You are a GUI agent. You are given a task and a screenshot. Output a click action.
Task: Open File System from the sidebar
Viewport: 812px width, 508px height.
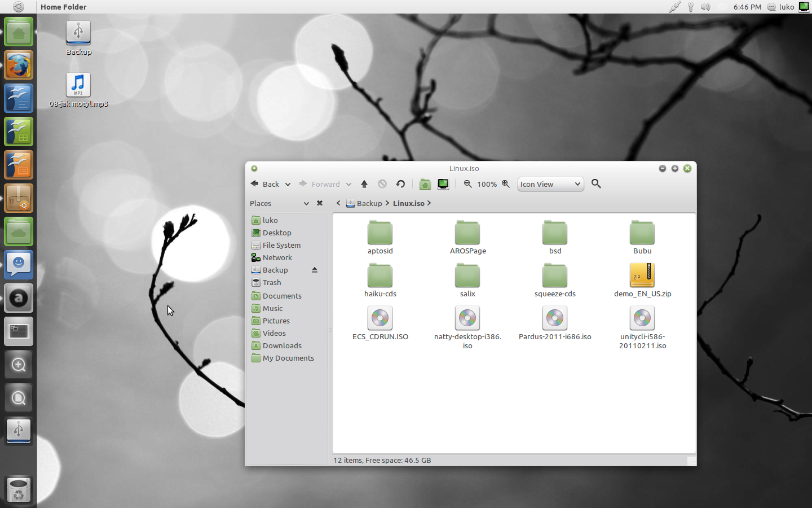pyautogui.click(x=281, y=245)
